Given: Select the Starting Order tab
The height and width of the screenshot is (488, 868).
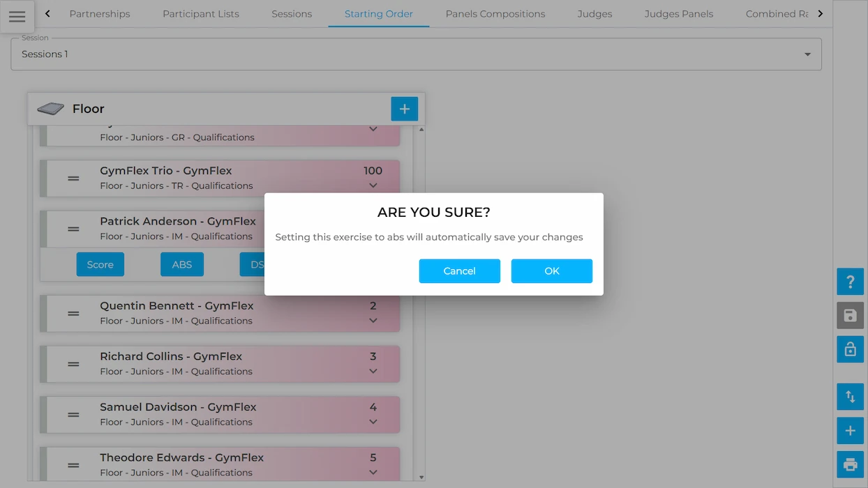Looking at the screenshot, I should pyautogui.click(x=379, y=14).
